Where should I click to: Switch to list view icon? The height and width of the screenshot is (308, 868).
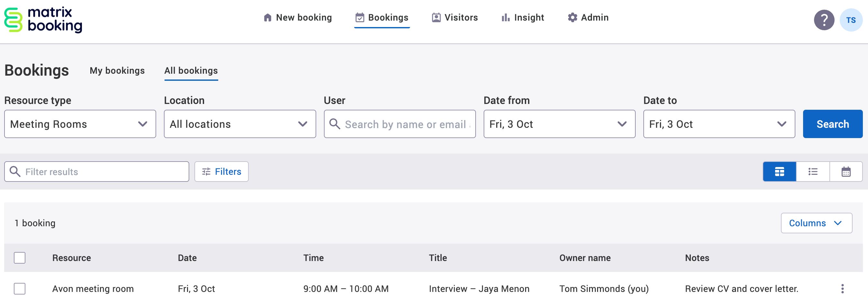click(813, 171)
